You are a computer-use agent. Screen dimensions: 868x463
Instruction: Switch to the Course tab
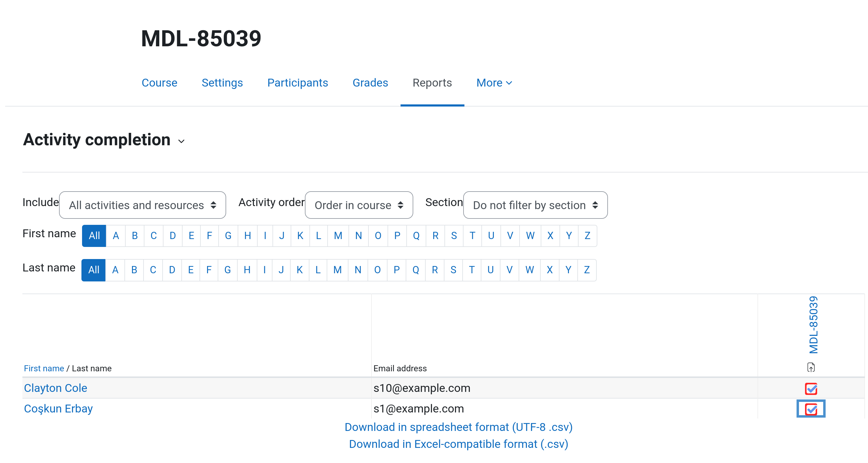(159, 83)
